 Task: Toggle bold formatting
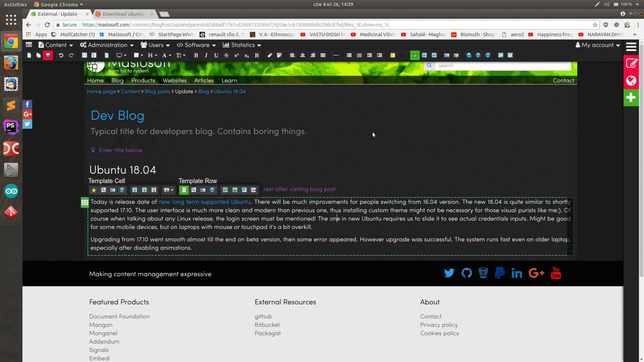[196, 55]
